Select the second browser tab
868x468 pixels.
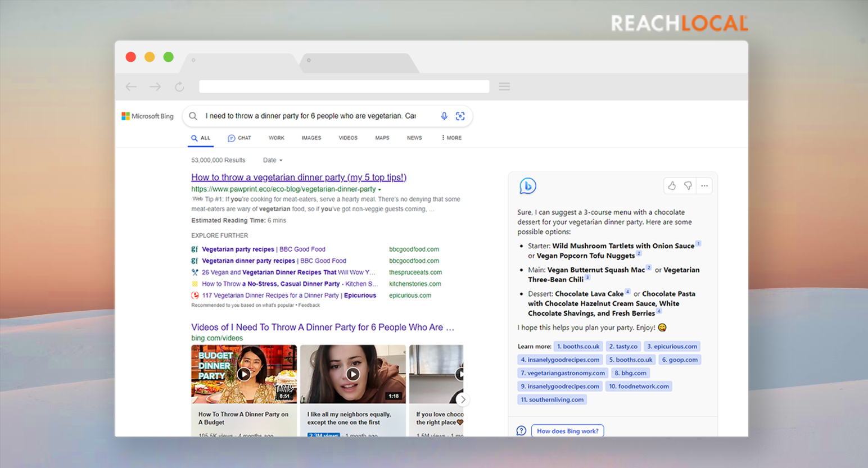360,63
